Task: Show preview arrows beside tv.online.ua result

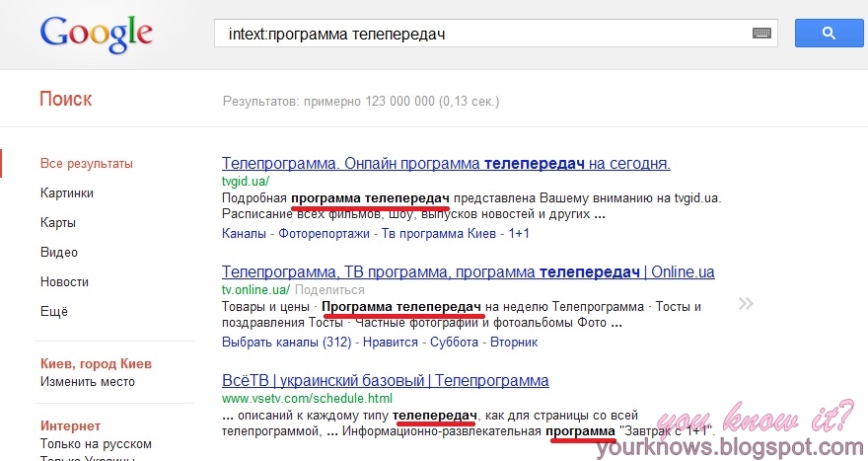Action: click(746, 304)
